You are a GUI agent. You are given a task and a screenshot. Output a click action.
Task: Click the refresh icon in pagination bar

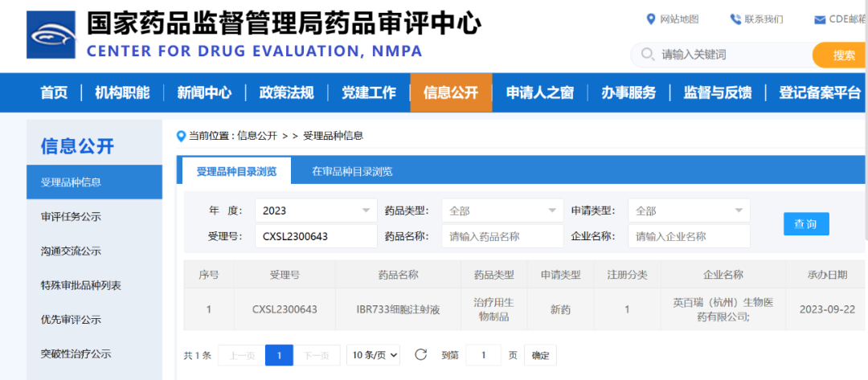click(420, 354)
